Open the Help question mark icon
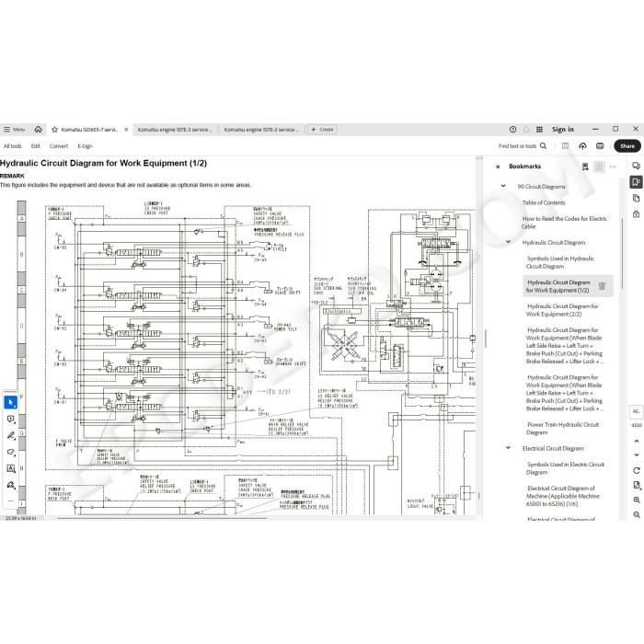The image size is (644, 644). [512, 130]
